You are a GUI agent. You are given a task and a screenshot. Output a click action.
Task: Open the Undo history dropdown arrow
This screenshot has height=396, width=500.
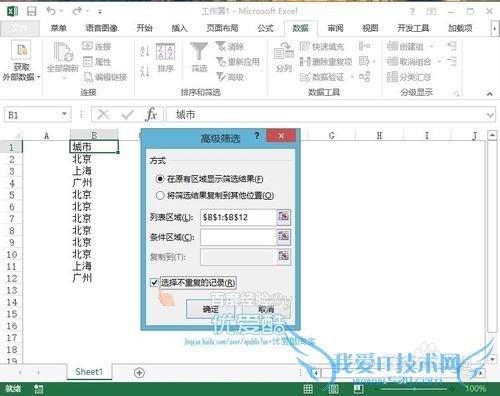[x=61, y=11]
